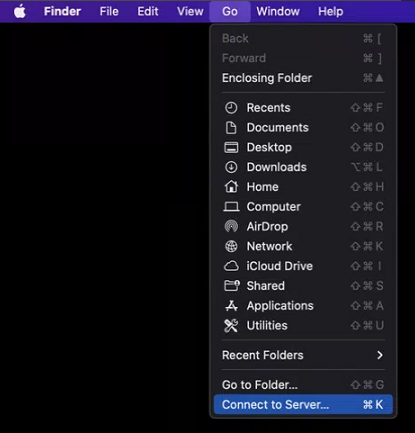The image size is (415, 433).
Task: Click the Utilities tools icon
Action: tap(231, 326)
